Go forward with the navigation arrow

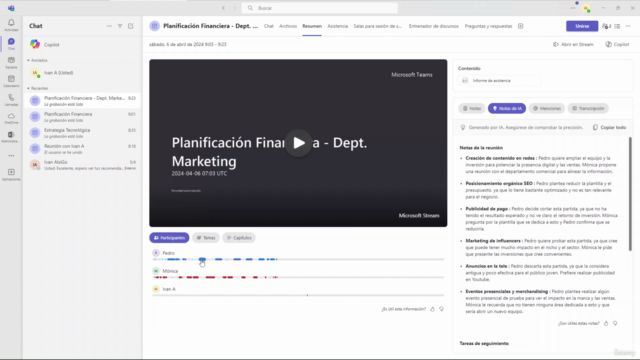[234, 8]
